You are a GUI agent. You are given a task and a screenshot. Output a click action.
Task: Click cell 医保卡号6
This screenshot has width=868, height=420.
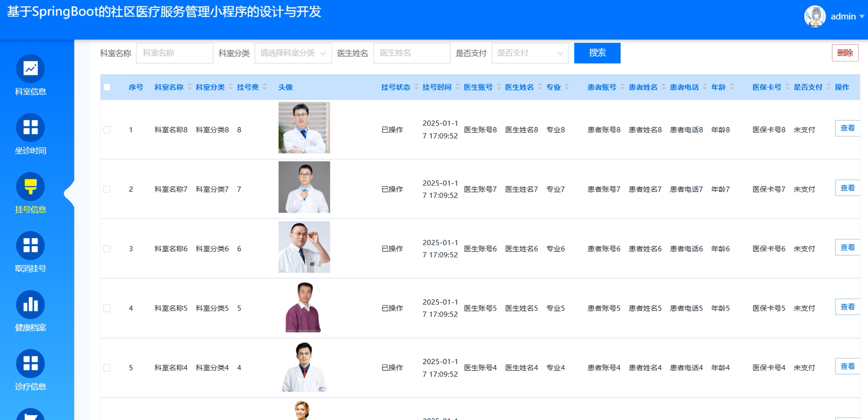(x=769, y=249)
